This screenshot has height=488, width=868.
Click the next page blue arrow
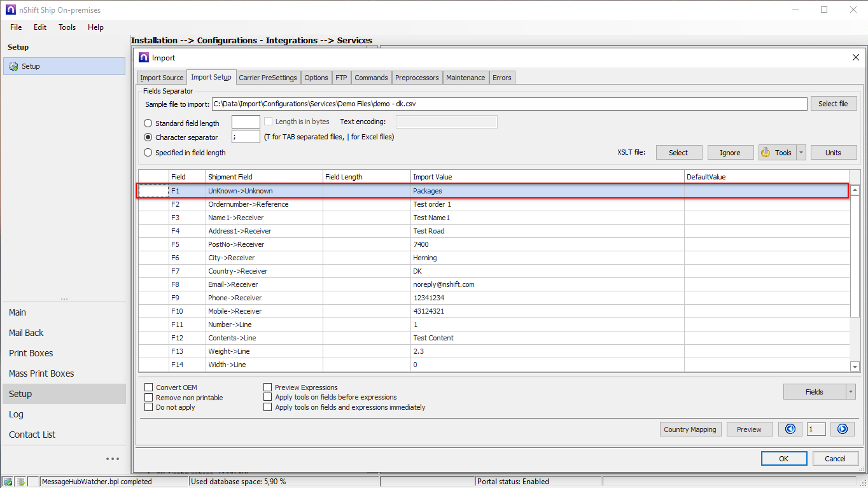842,429
